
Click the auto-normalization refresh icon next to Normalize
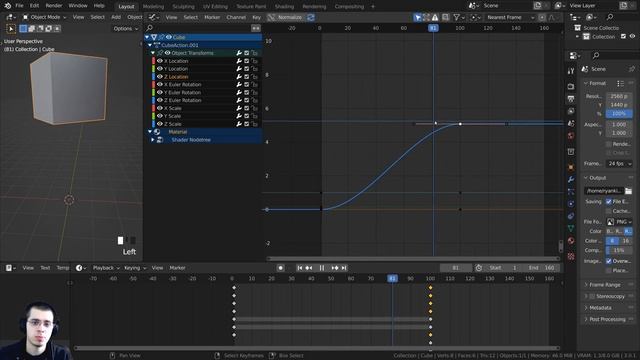311,17
